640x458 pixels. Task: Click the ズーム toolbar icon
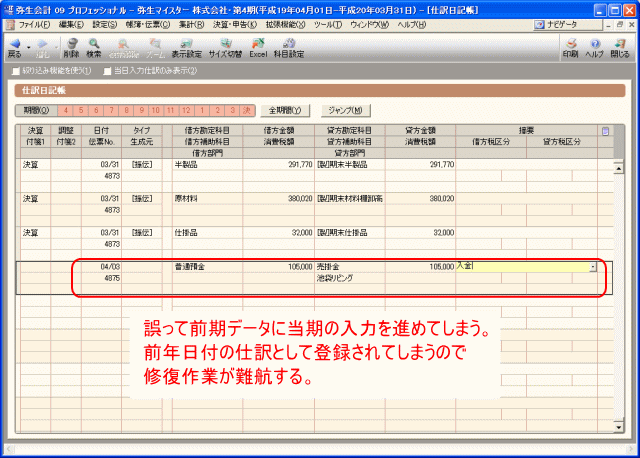pyautogui.click(x=156, y=48)
